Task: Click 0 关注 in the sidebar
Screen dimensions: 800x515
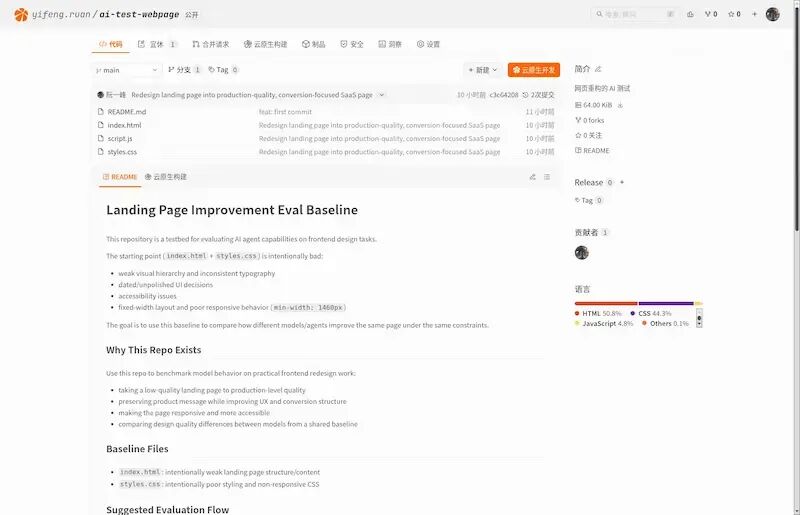Action: click(589, 135)
